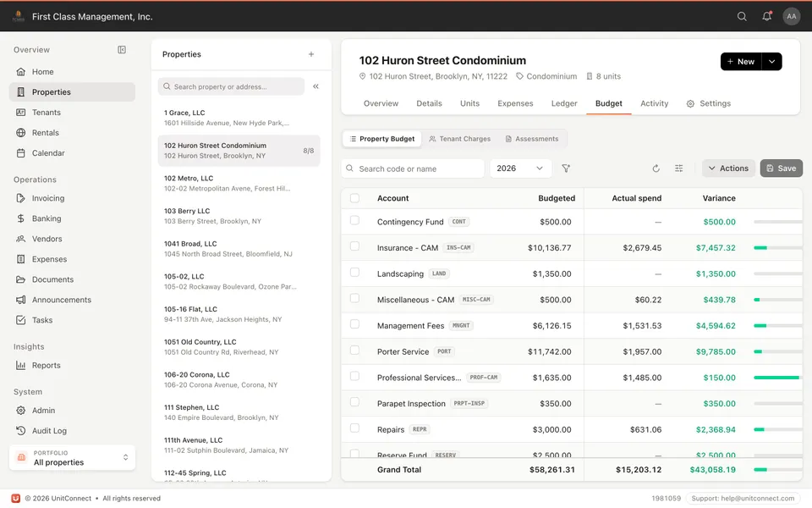Switch to the Ledger tab
Screen dimensions: 812x508
click(564, 103)
